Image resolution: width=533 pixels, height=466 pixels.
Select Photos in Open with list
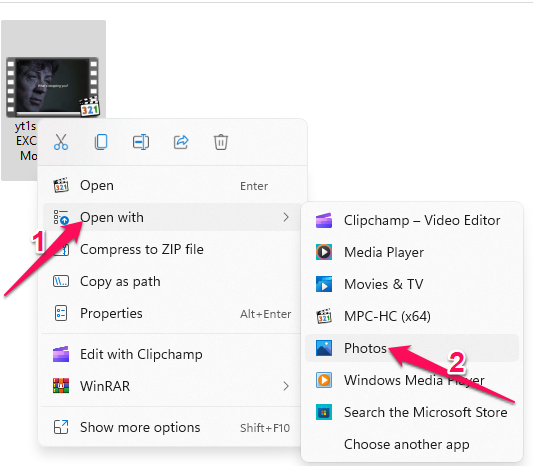(x=412, y=348)
